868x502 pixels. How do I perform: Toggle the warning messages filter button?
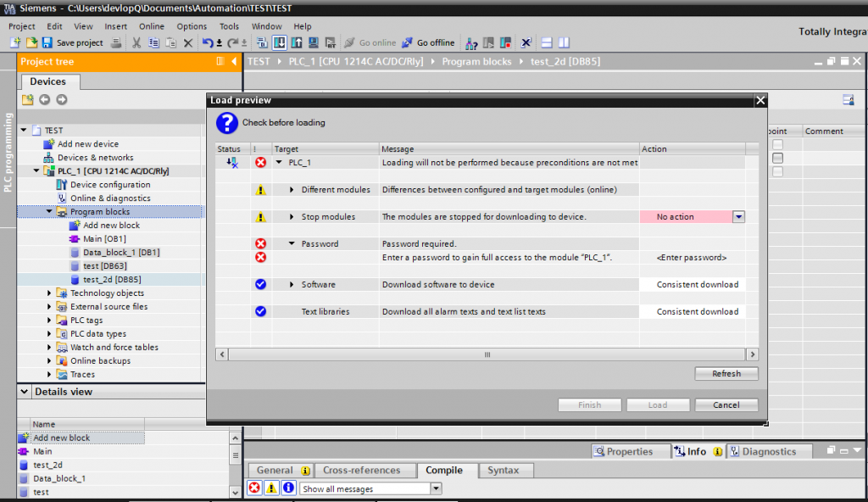[x=271, y=488]
